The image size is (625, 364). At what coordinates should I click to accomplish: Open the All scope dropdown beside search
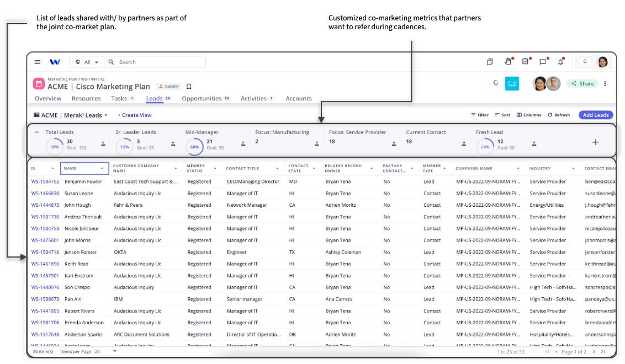pos(87,62)
